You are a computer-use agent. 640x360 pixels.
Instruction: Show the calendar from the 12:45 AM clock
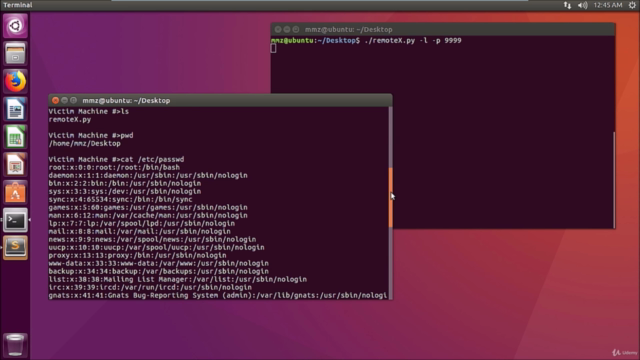click(x=608, y=5)
